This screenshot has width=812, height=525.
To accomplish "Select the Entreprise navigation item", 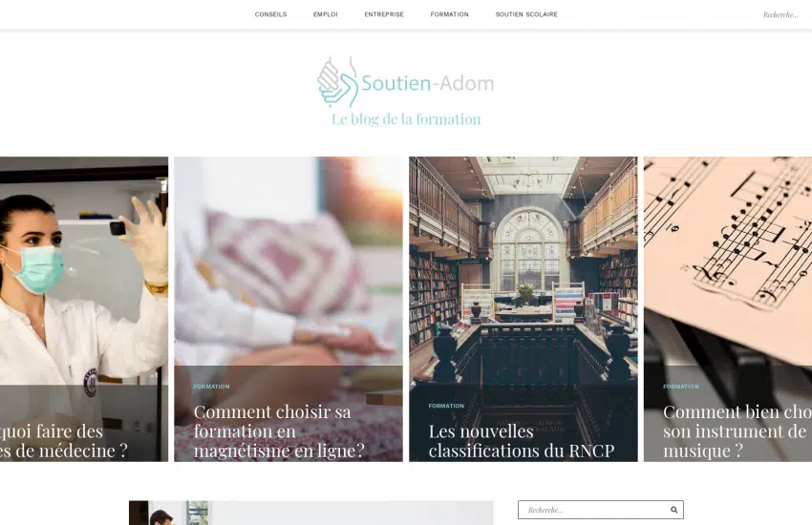I will point(384,14).
